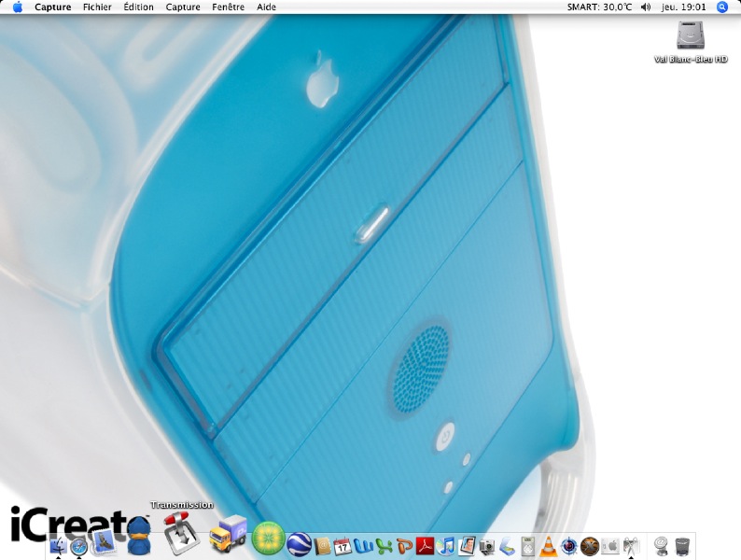
Task: Open Adium duck icon in the dock
Action: [x=139, y=536]
